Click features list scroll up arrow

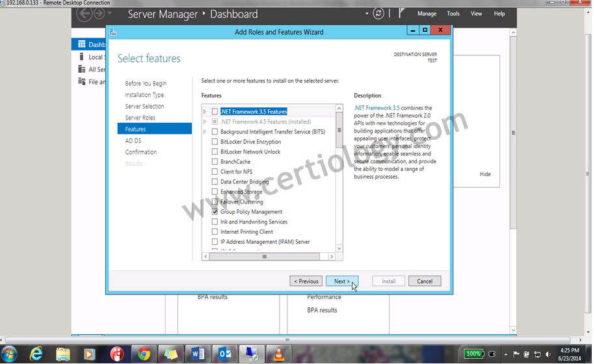339,109
